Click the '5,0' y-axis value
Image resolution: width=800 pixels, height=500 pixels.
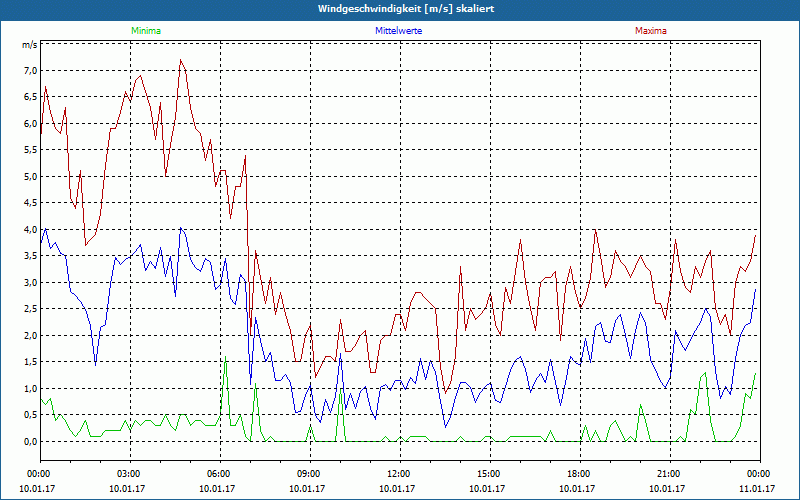pos(31,177)
